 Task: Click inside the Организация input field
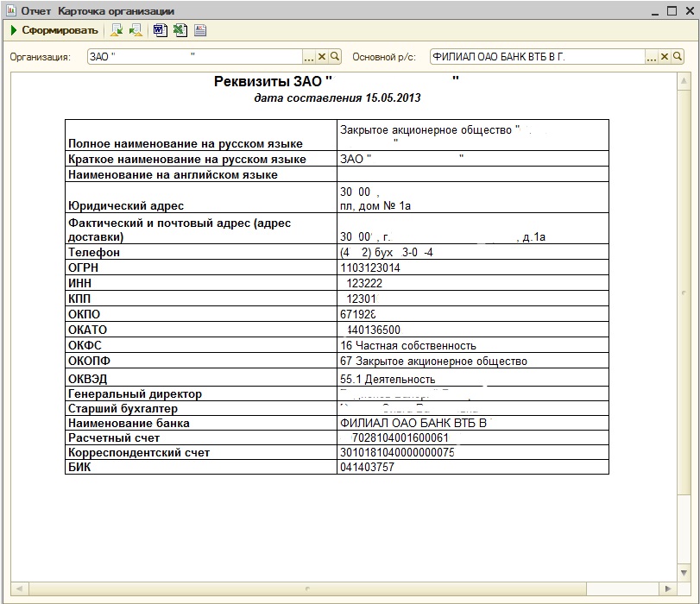pyautogui.click(x=195, y=57)
